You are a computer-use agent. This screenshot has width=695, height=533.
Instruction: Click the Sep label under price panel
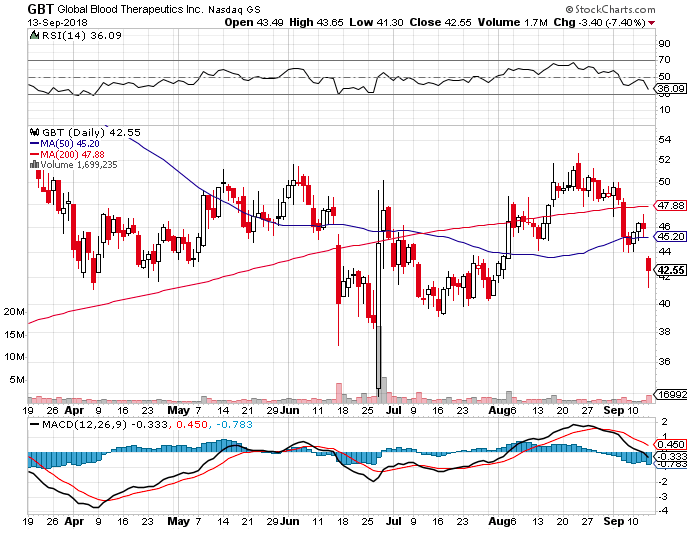pos(614,410)
